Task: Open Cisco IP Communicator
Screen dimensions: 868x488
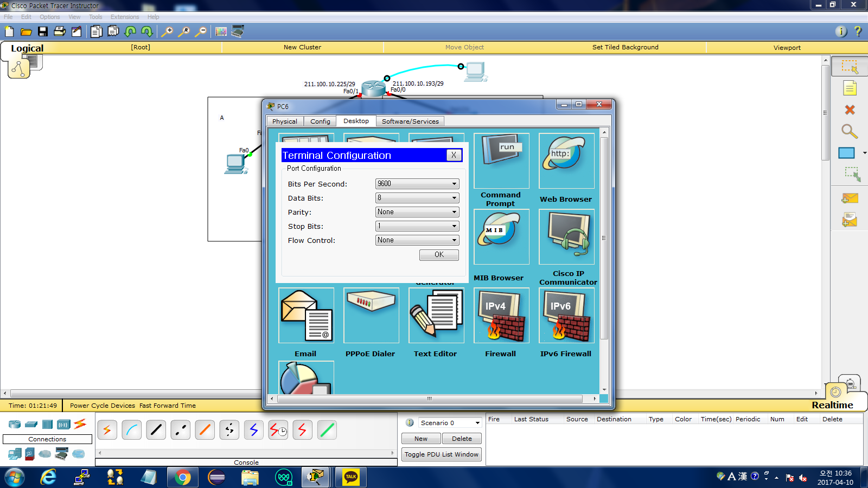Action: (566, 237)
